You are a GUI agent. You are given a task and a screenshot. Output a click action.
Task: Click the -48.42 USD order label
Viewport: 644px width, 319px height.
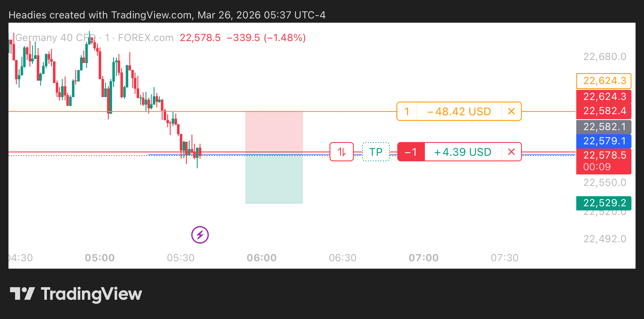pos(459,111)
